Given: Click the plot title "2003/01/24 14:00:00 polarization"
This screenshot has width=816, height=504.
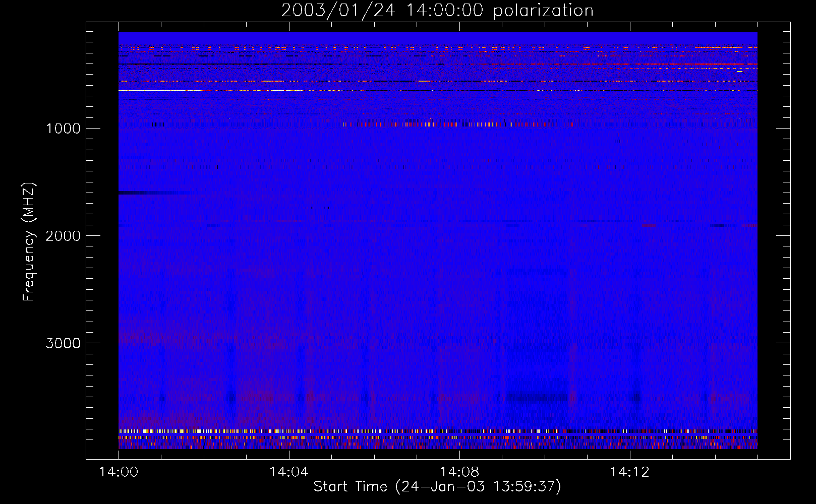Looking at the screenshot, I should (437, 11).
